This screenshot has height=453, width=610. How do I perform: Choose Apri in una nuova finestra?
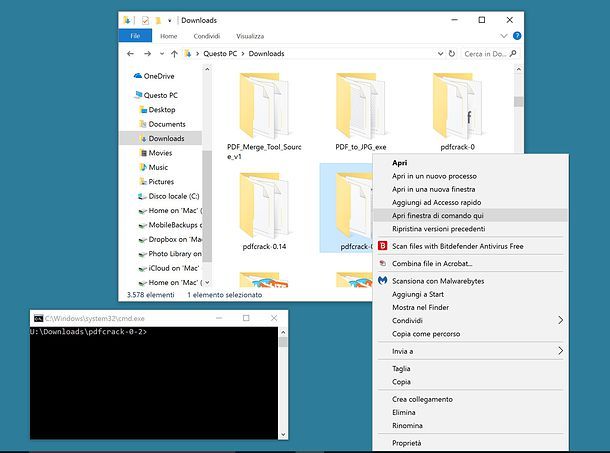pyautogui.click(x=433, y=190)
